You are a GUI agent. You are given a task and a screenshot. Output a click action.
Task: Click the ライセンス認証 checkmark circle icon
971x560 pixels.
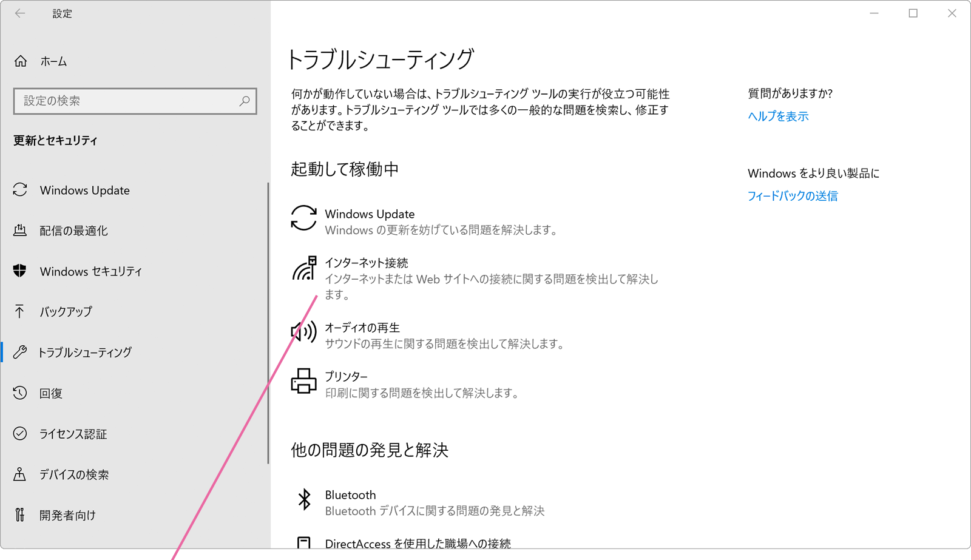pyautogui.click(x=20, y=433)
